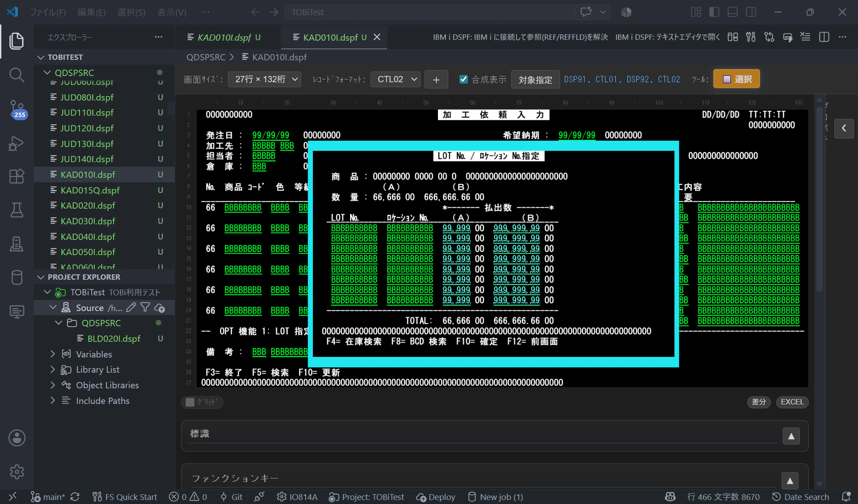
Task: Click the cloud deploy icon on Source row
Action: click(x=160, y=308)
